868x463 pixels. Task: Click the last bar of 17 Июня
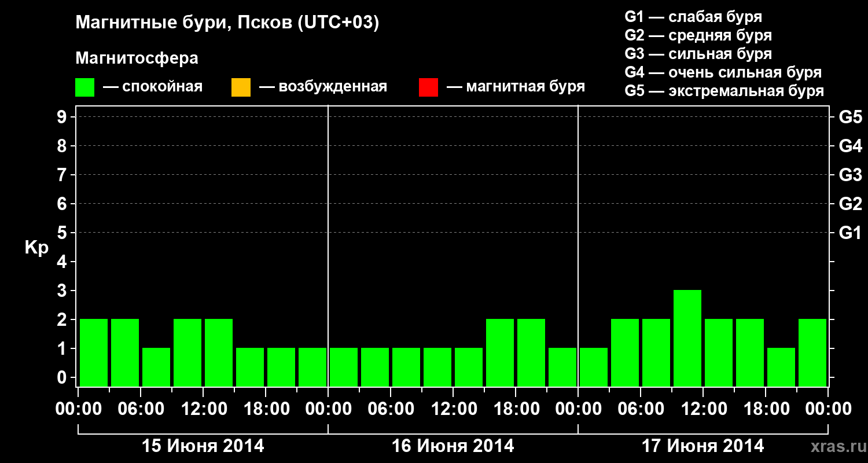[x=812, y=352]
